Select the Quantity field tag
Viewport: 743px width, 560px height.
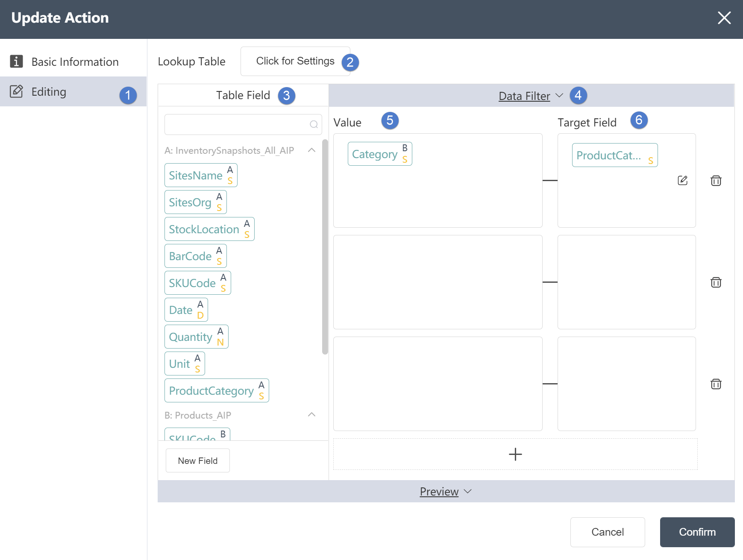tap(196, 337)
